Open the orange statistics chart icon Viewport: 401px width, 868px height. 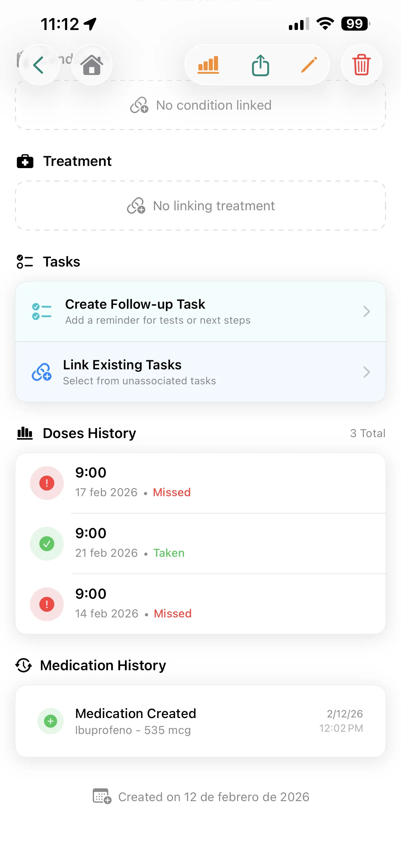pos(208,65)
